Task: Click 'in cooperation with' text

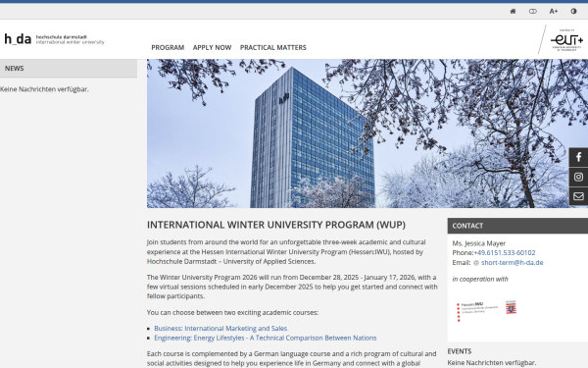Action: [x=480, y=279]
